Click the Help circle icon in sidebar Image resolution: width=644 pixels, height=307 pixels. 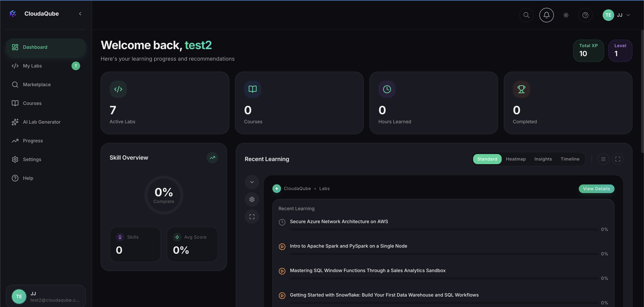click(15, 178)
